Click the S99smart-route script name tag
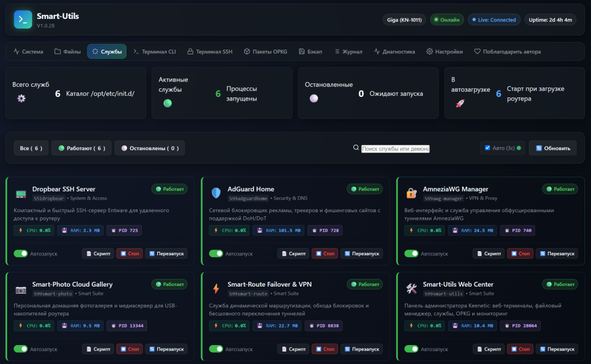This screenshot has width=591, height=364. pos(248,294)
